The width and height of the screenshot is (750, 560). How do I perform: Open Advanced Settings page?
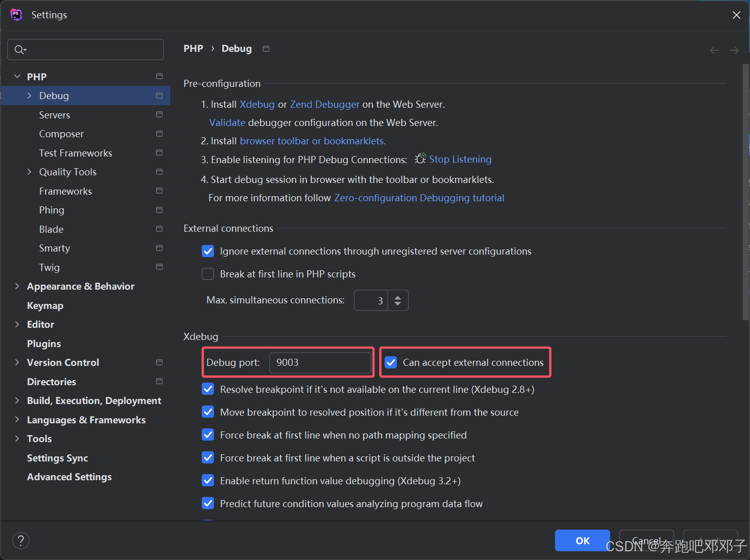(x=69, y=477)
